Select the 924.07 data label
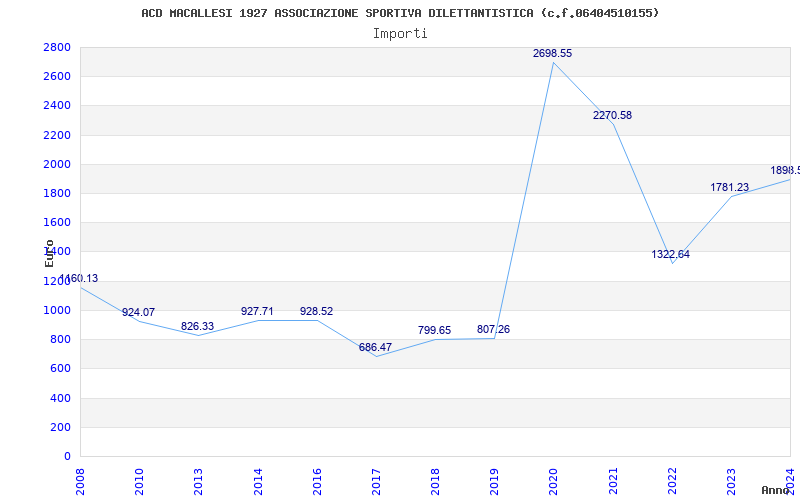This screenshot has height=500, width=800. click(x=138, y=312)
